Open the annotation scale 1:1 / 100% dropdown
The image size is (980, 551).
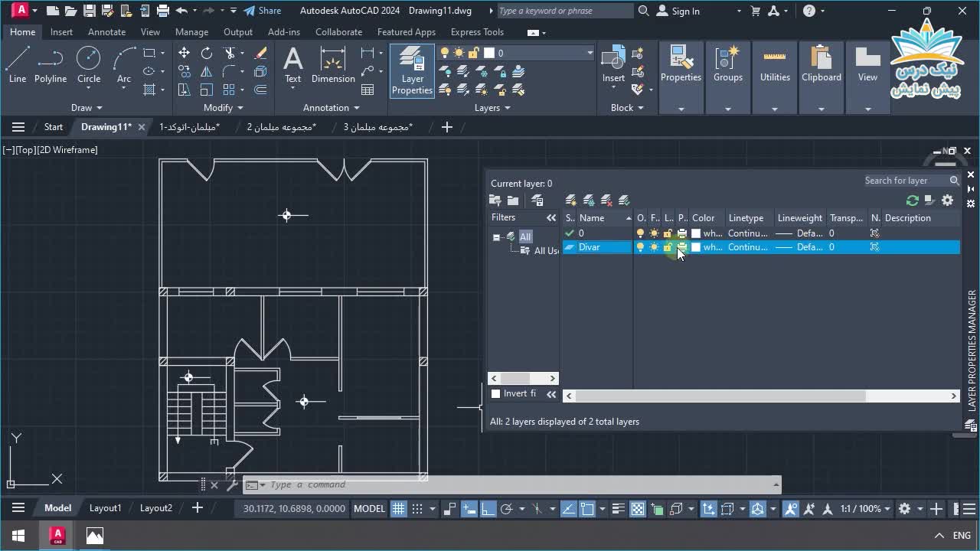click(x=865, y=509)
